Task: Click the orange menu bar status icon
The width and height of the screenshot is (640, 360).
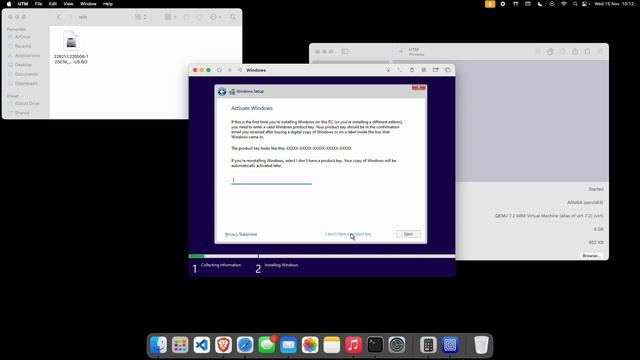Action: click(x=490, y=4)
